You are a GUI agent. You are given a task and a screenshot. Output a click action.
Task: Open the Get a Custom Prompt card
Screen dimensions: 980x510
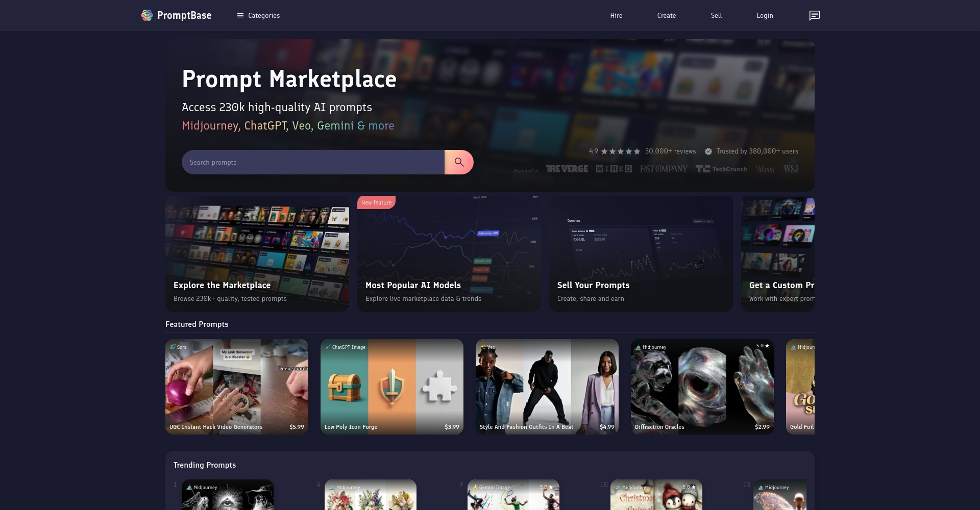pos(777,253)
